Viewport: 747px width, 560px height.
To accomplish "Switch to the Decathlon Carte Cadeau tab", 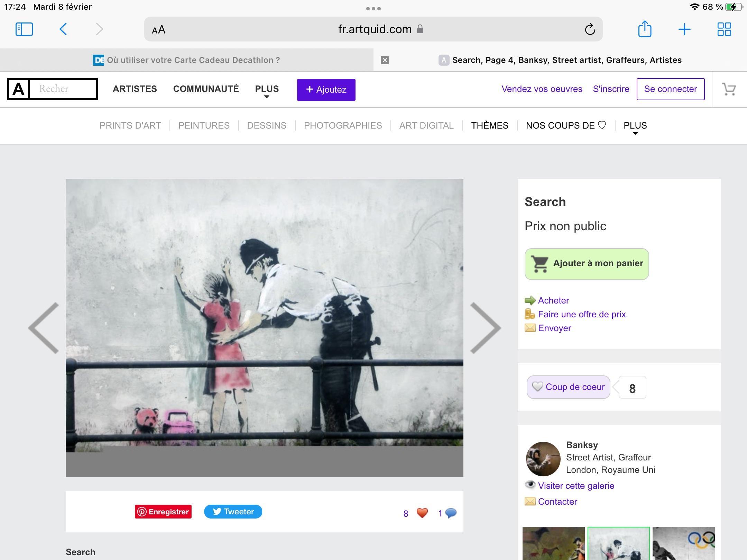I will tap(187, 60).
